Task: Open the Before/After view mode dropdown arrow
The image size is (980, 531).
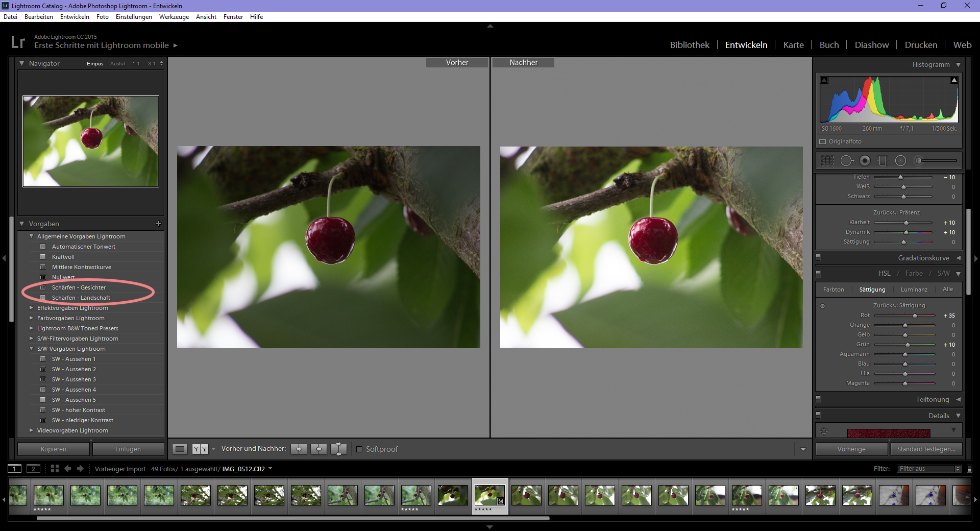Action: (x=213, y=449)
